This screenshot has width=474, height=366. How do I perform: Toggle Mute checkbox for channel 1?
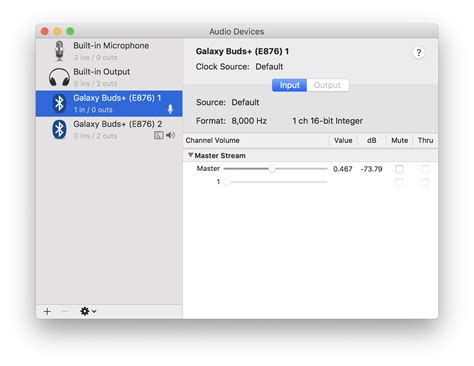click(x=399, y=182)
